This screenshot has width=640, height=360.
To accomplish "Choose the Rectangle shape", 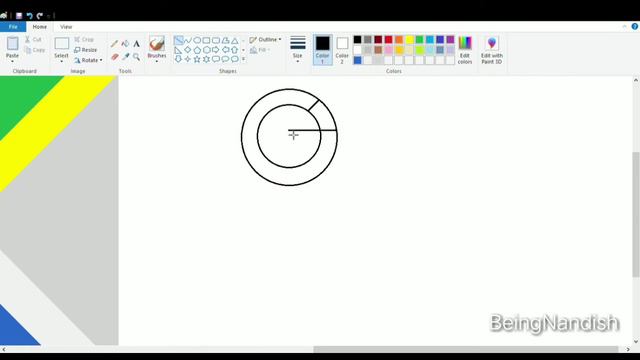I will coord(207,40).
